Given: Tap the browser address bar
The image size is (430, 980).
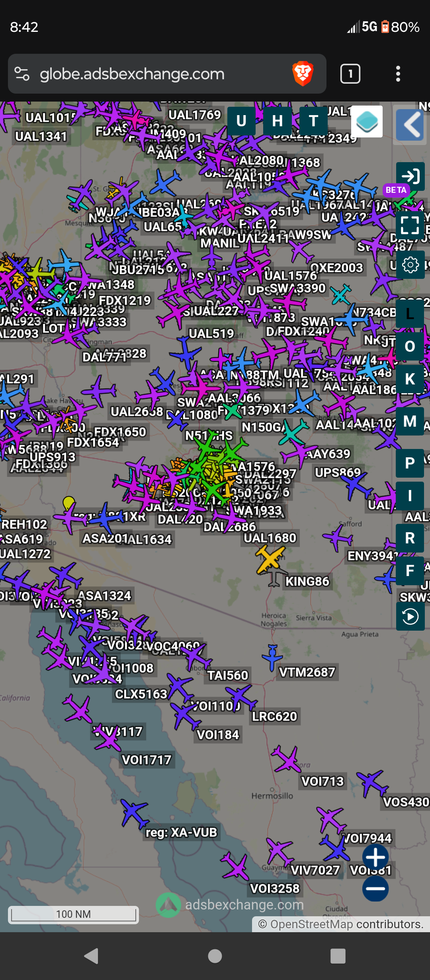Looking at the screenshot, I should [167, 74].
